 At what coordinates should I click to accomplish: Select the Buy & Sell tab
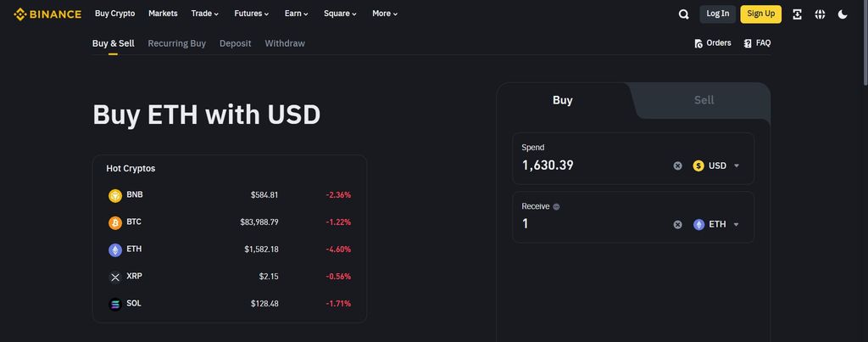(x=113, y=43)
